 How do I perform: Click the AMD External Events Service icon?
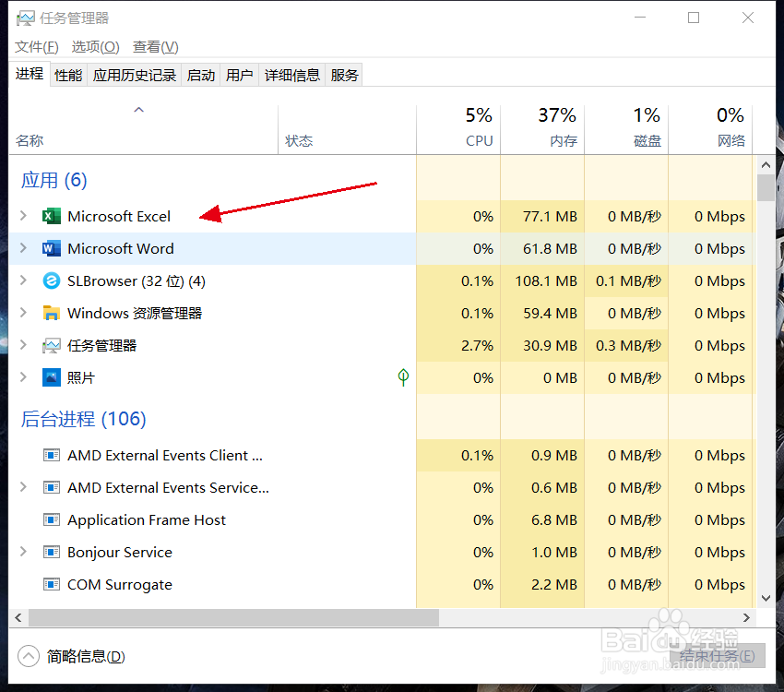point(51,487)
